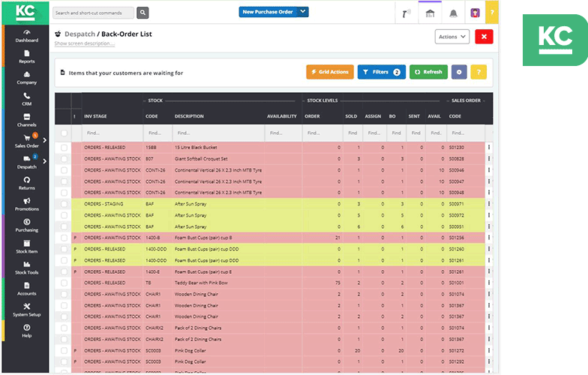Viewport: 588px width, 375px height.
Task: Toggle the select-all rows checkbox
Action: point(64,133)
